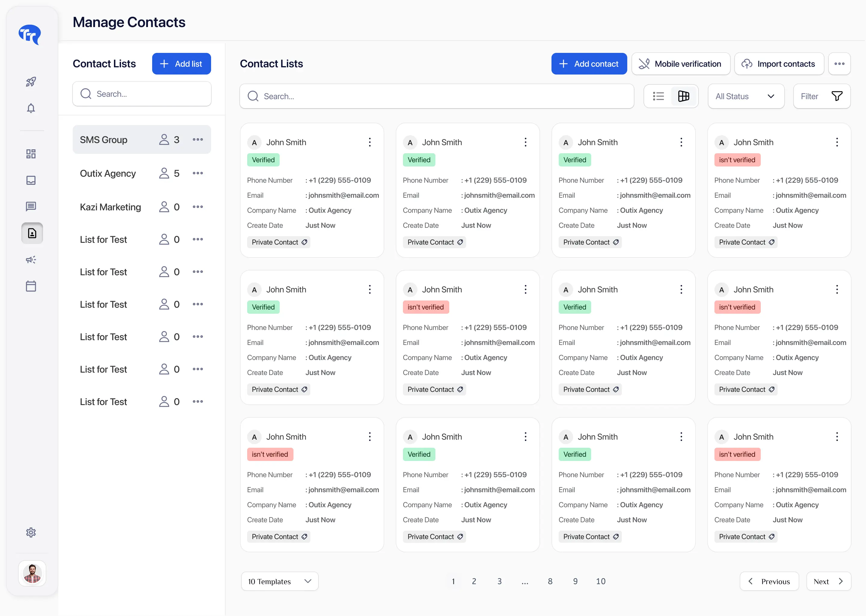Screen dimensions: 866x616
Task: Open the Filter funnel control
Action: coord(821,96)
